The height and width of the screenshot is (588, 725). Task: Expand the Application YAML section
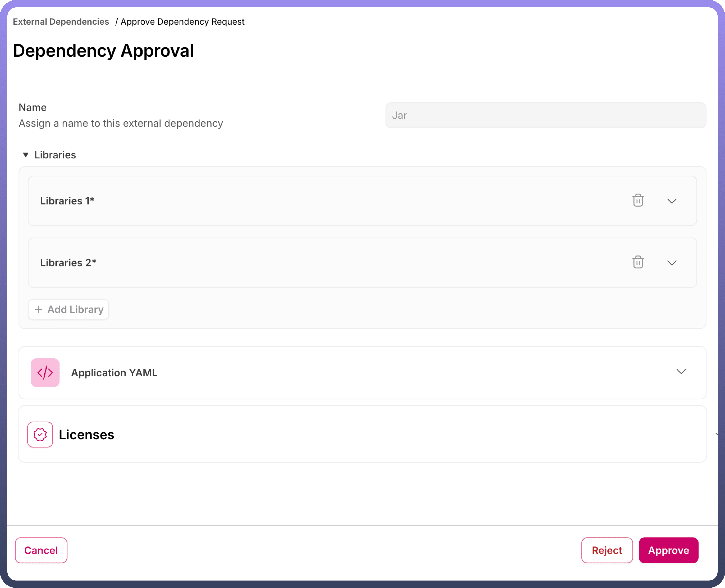coord(681,372)
